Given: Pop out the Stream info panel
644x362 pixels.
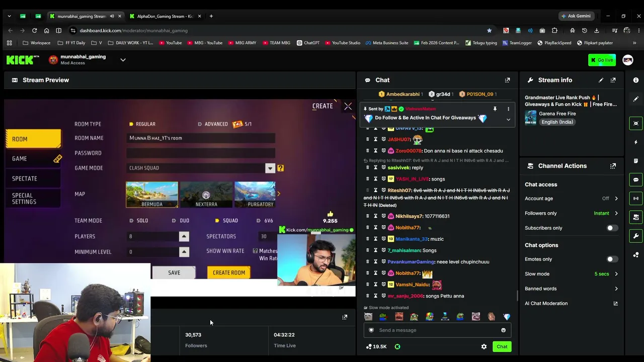Looking at the screenshot, I should point(613,80).
